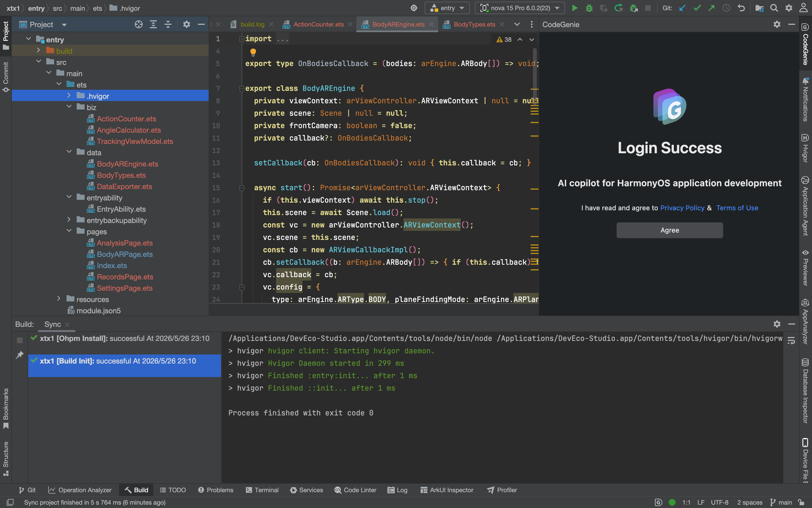Open the Problems tool window tab
This screenshot has height=508, width=812.
pos(215,490)
